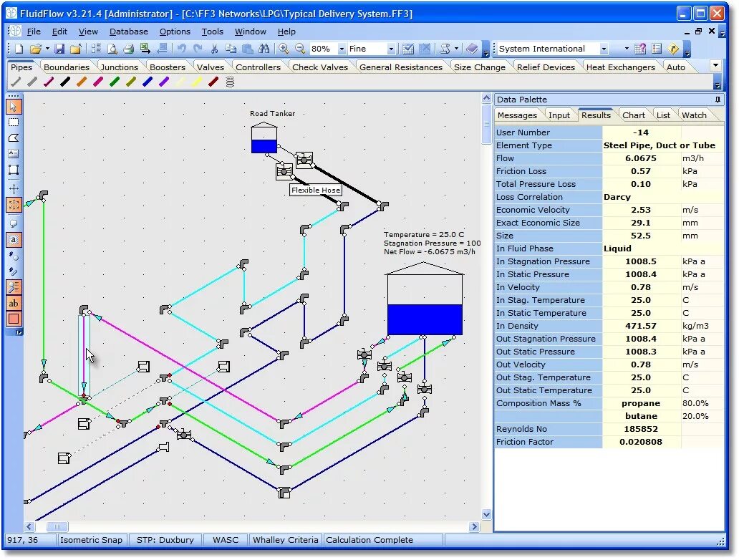Click the Paste toolbar icon
The image size is (739, 560).
click(247, 48)
